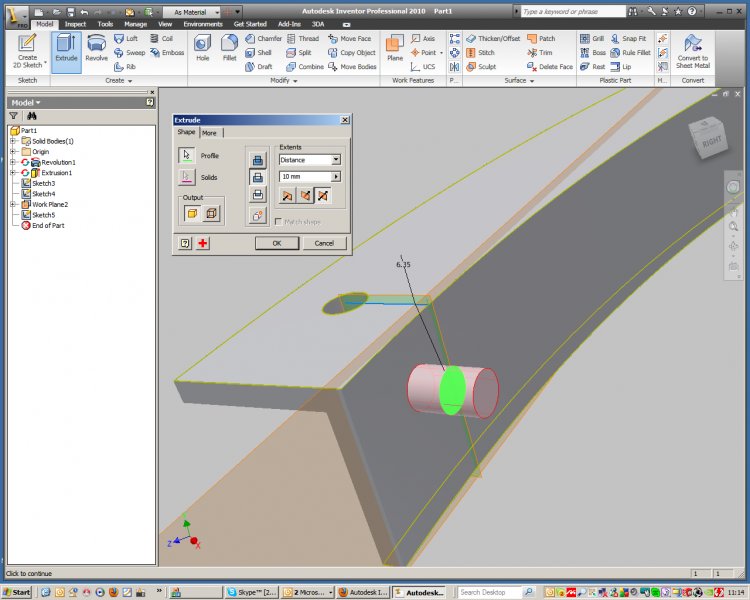Select the Revolve tool
The image size is (750, 600).
click(96, 48)
